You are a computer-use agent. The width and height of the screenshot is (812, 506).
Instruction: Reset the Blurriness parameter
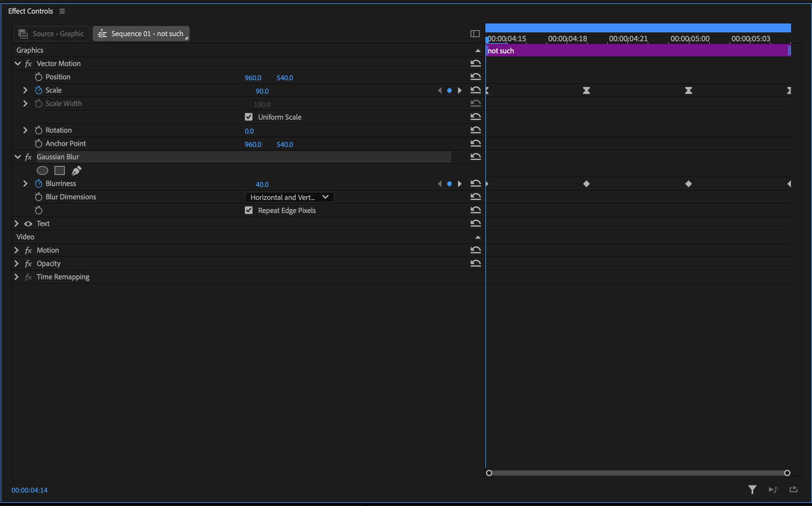[475, 183]
